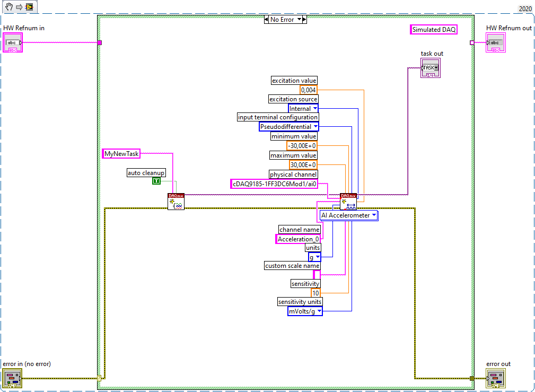The width and height of the screenshot is (535, 392).
Task: Click the DAQmx Create Task node
Action: coord(176,202)
